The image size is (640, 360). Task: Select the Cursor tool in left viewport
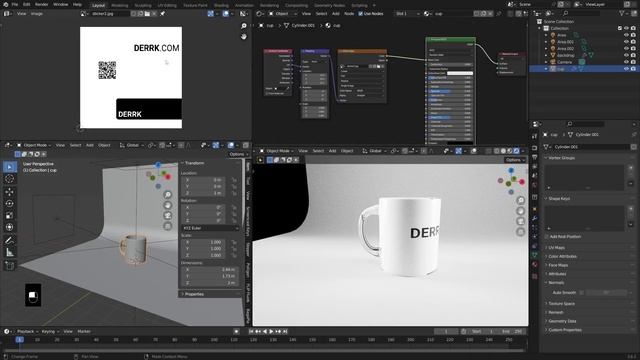pyautogui.click(x=10, y=178)
